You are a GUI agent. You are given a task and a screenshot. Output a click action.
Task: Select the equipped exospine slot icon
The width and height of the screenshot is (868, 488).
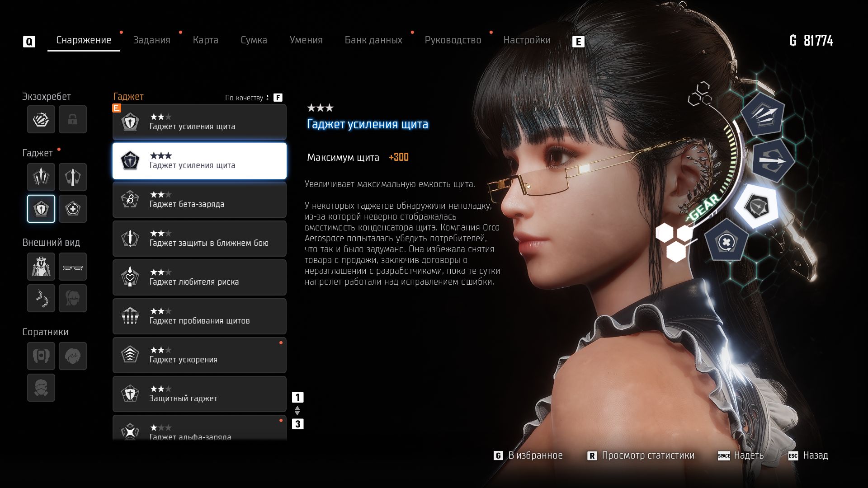pos(41,119)
